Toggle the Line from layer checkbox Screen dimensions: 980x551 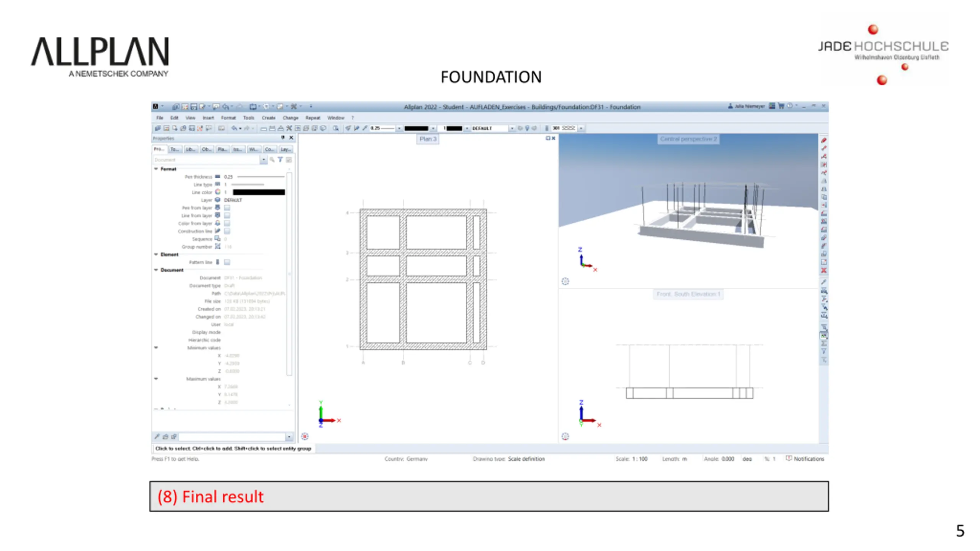pos(227,215)
